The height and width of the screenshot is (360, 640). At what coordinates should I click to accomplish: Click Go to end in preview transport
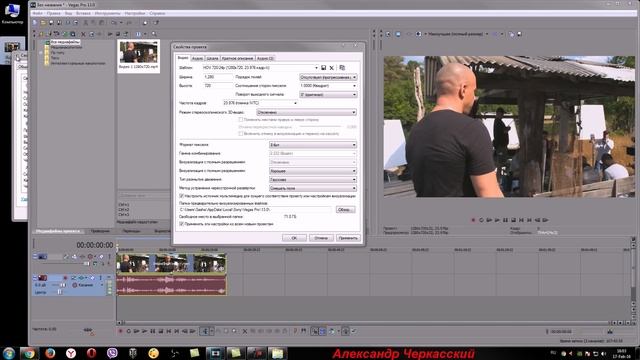[x=529, y=220]
